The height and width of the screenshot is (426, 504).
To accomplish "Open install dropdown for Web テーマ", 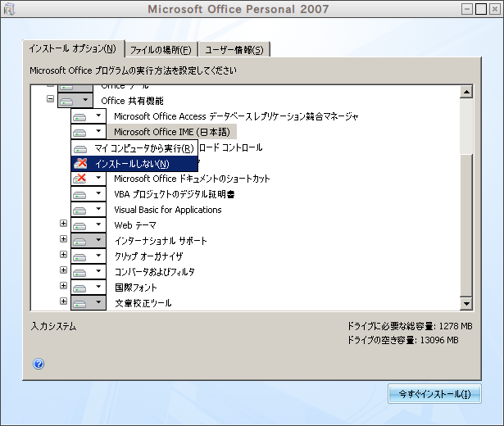I will pos(89,225).
